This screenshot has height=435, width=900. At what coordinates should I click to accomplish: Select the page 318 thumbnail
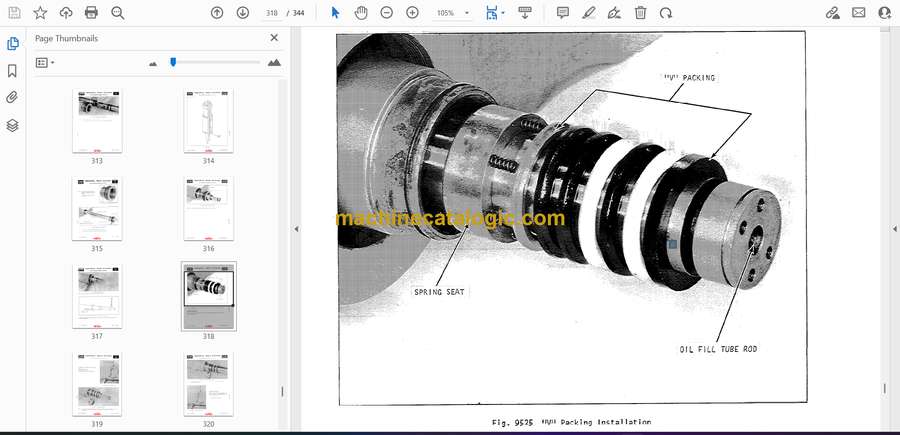click(208, 297)
